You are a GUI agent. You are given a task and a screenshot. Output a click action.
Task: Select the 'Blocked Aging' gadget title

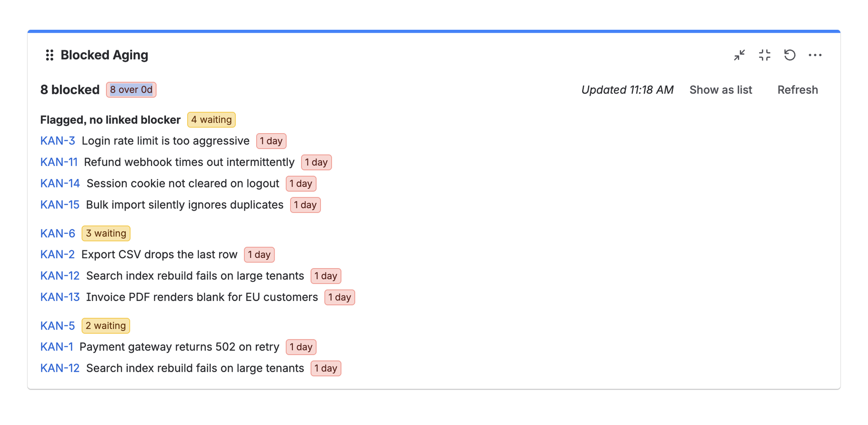click(104, 55)
